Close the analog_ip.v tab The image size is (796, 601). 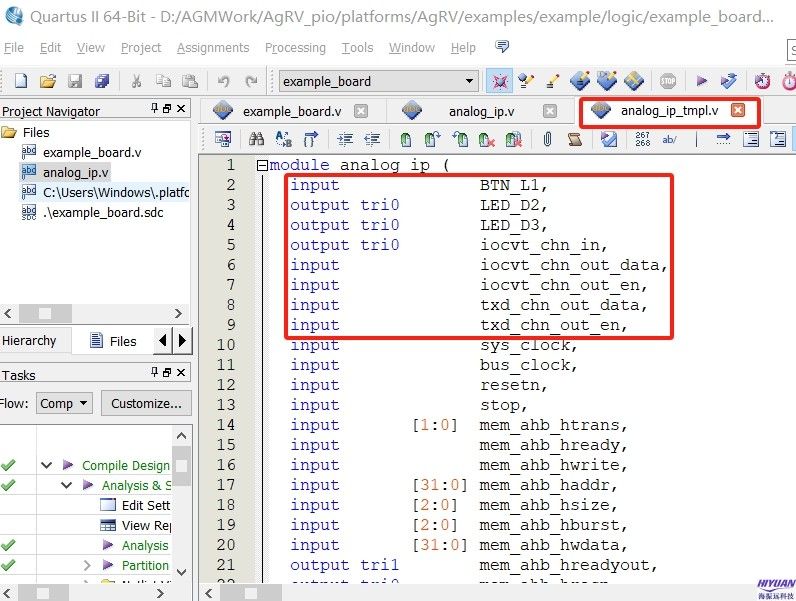point(549,111)
